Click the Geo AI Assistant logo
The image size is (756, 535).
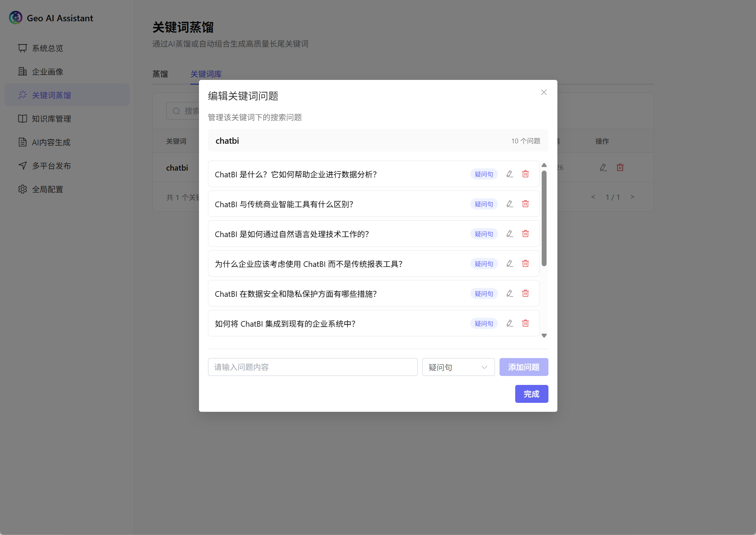[16, 18]
